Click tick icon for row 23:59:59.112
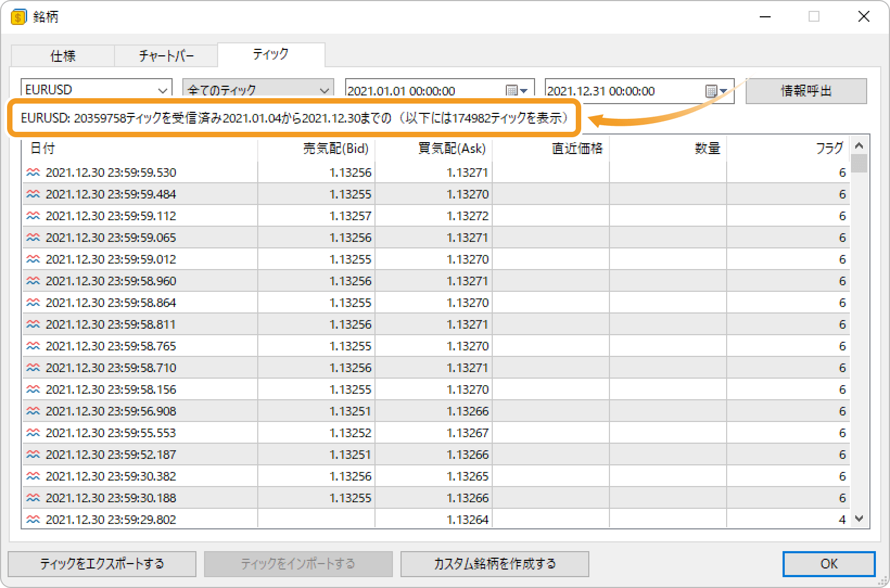890x588 pixels. point(33,216)
